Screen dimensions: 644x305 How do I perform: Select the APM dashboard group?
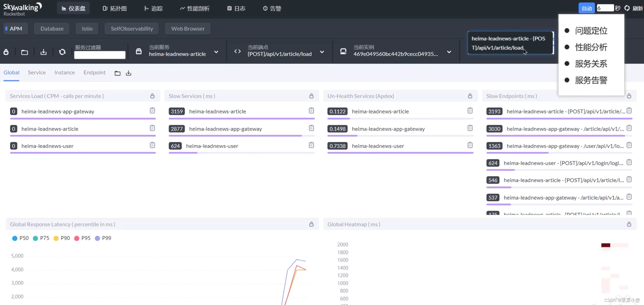pyautogui.click(x=15, y=29)
